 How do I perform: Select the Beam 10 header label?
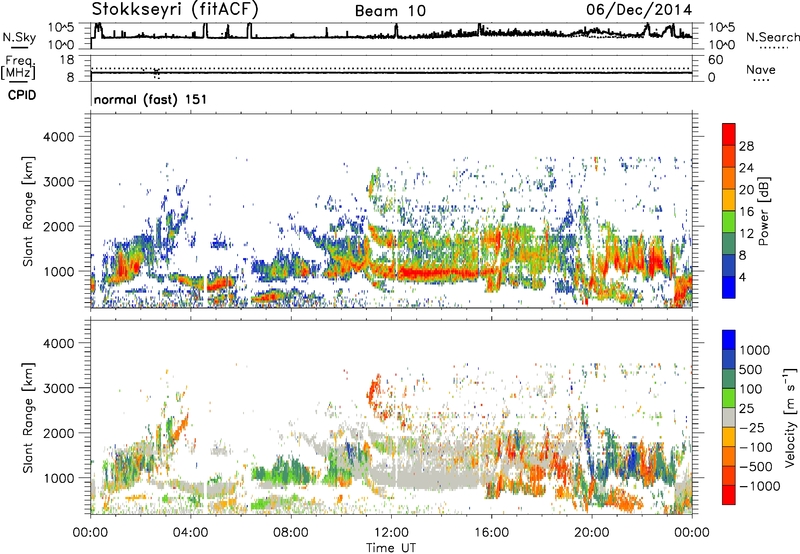pos(390,11)
